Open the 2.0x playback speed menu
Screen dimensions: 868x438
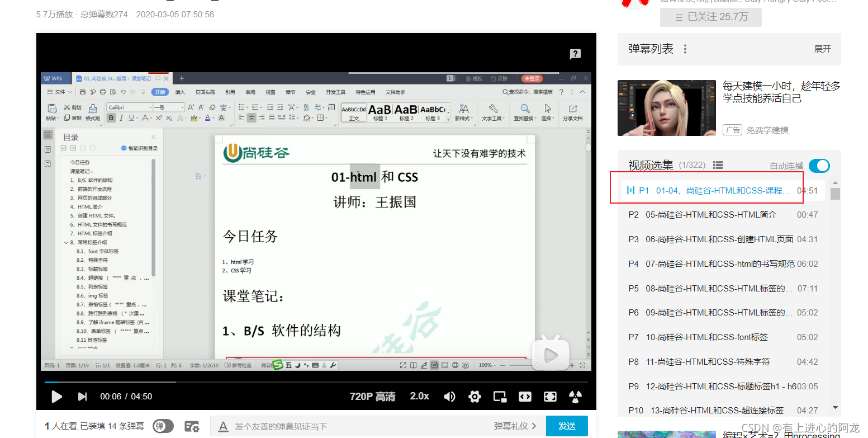click(x=419, y=396)
